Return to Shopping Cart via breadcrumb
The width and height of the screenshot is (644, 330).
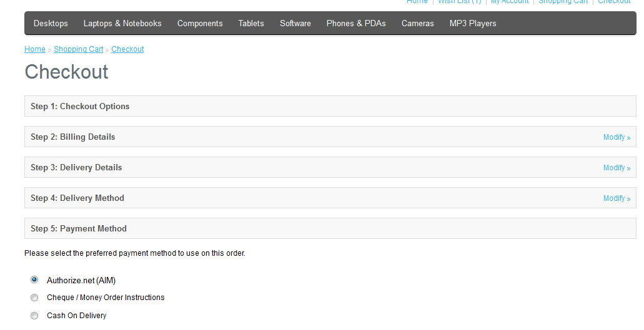pyautogui.click(x=79, y=49)
